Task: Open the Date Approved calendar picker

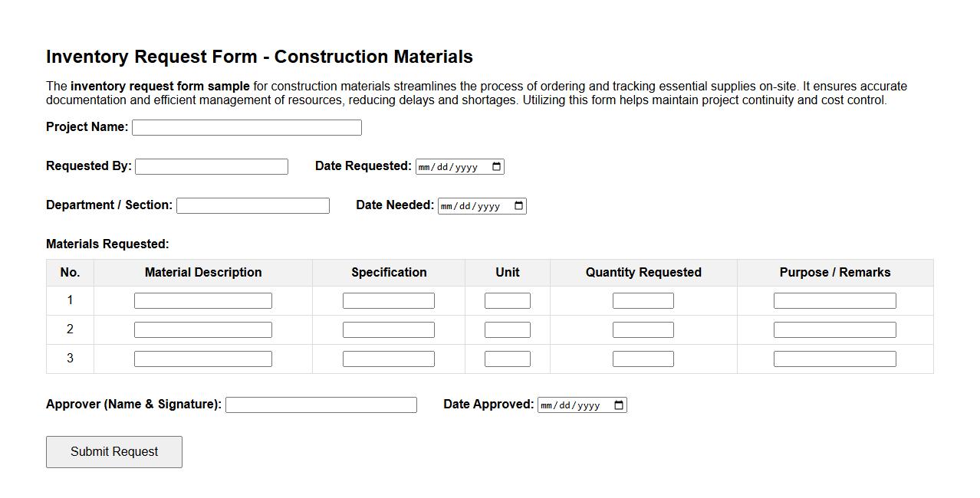Action: click(x=618, y=405)
